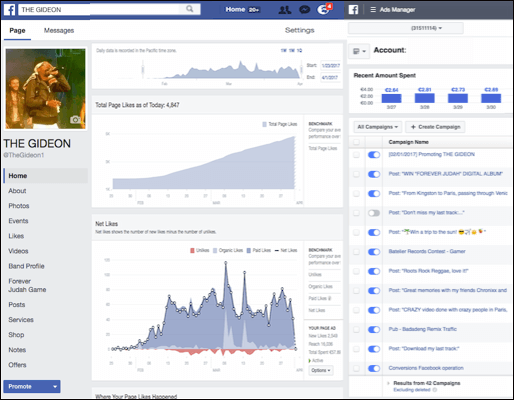Open the friend requests icon
The width and height of the screenshot is (514, 400).
coord(284,10)
